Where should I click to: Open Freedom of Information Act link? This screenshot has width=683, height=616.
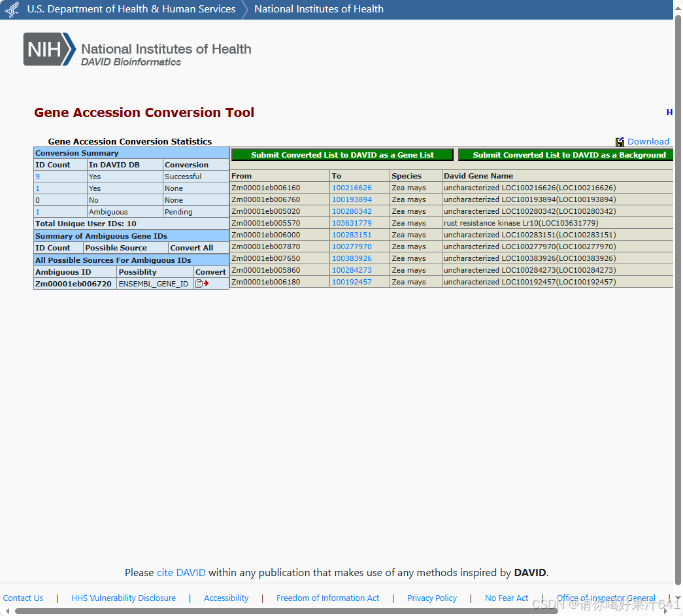pyautogui.click(x=327, y=598)
